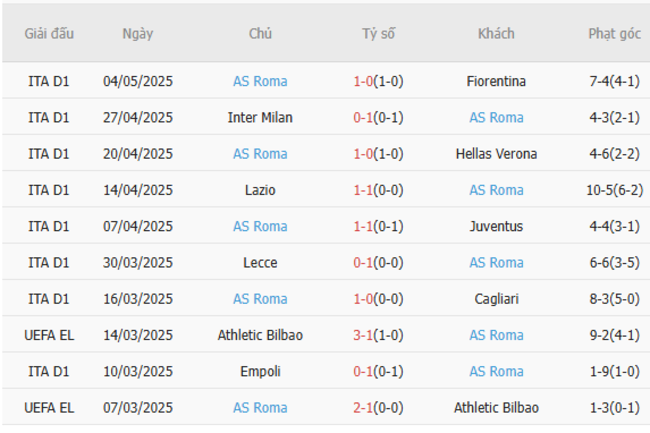650x433 pixels.
Task: Click the Hellas Verona team name
Action: tap(496, 154)
